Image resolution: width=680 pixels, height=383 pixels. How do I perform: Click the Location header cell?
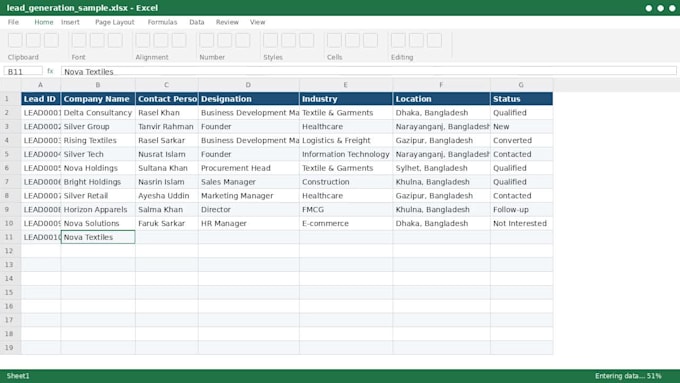tap(441, 99)
